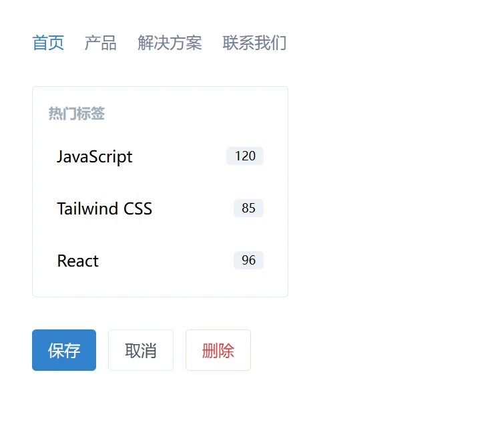Click the 85 count badge
This screenshot has height=439, width=504.
click(248, 208)
